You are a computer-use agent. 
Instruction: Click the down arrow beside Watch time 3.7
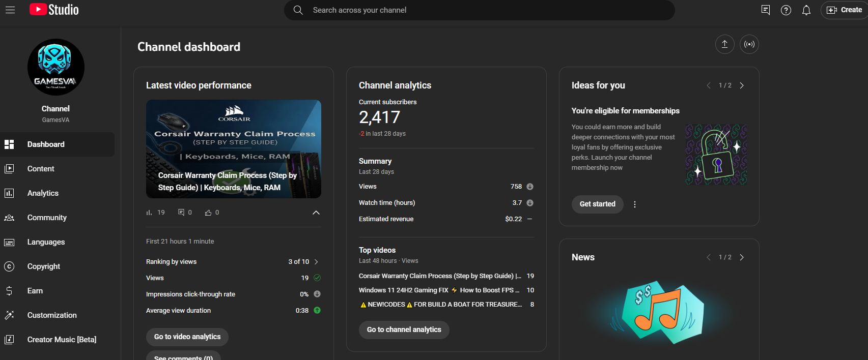click(x=530, y=203)
